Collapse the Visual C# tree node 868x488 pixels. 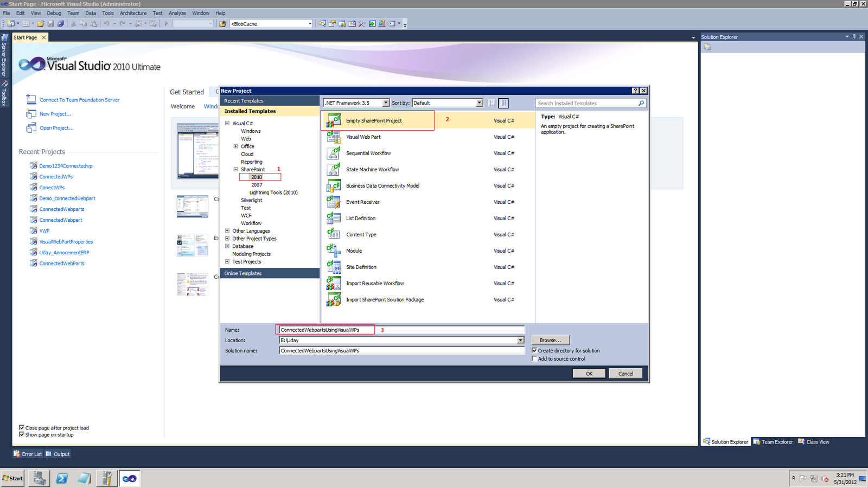coord(227,123)
